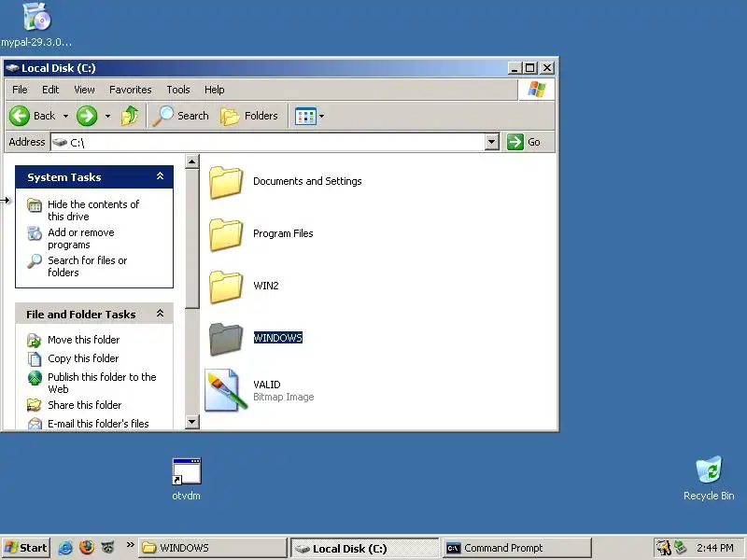This screenshot has height=560, width=747.
Task: Click the down arrow of side scrollbar
Action: point(191,422)
